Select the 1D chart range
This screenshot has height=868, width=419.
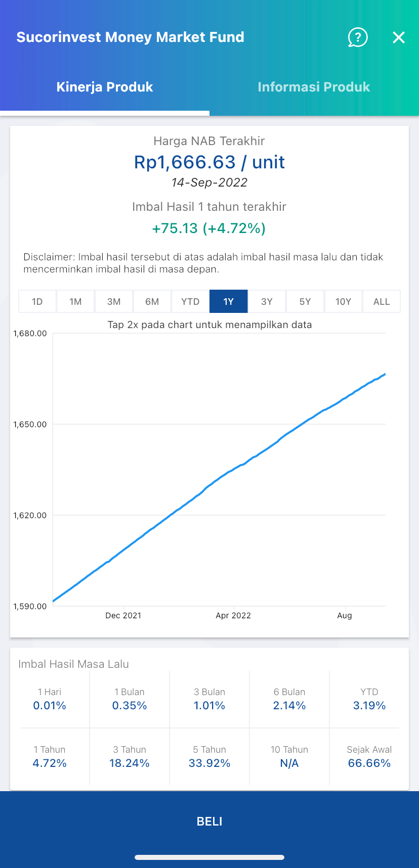click(37, 301)
